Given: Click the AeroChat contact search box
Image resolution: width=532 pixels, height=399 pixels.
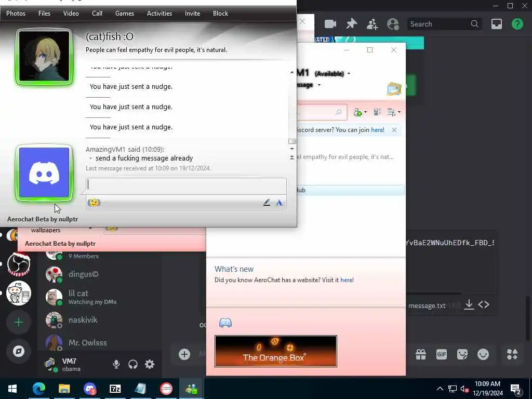Looking at the screenshot, I should point(321,112).
